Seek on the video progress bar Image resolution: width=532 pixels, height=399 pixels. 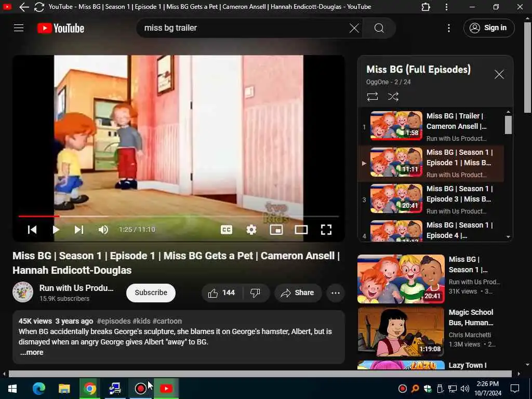179,216
